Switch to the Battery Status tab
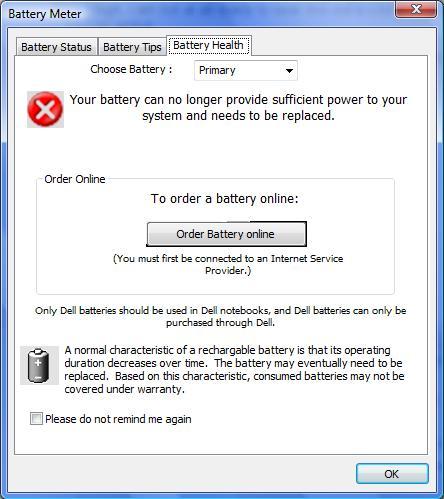The height and width of the screenshot is (499, 444). [56, 47]
